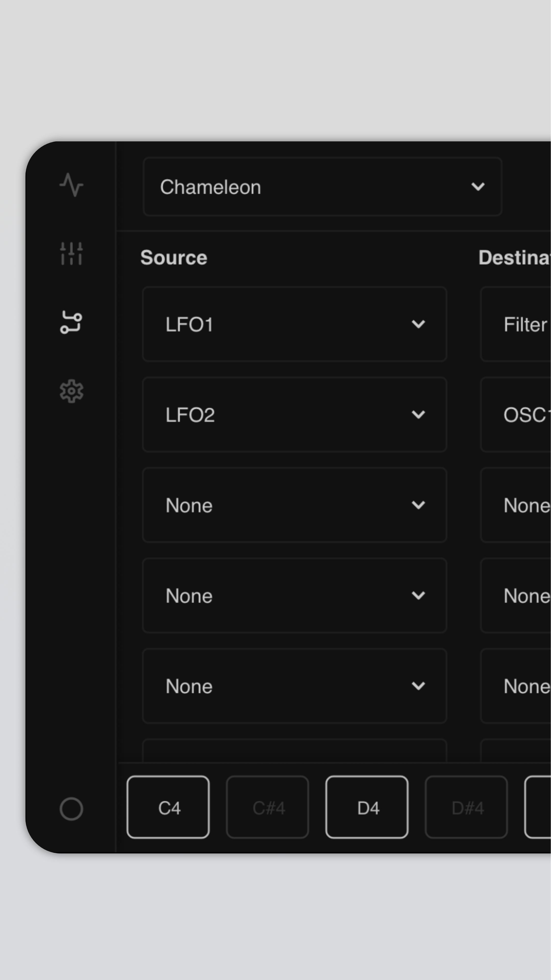Viewport: 551px width, 980px height.
Task: Click the partially visible sixth source dropdown
Action: tap(294, 751)
